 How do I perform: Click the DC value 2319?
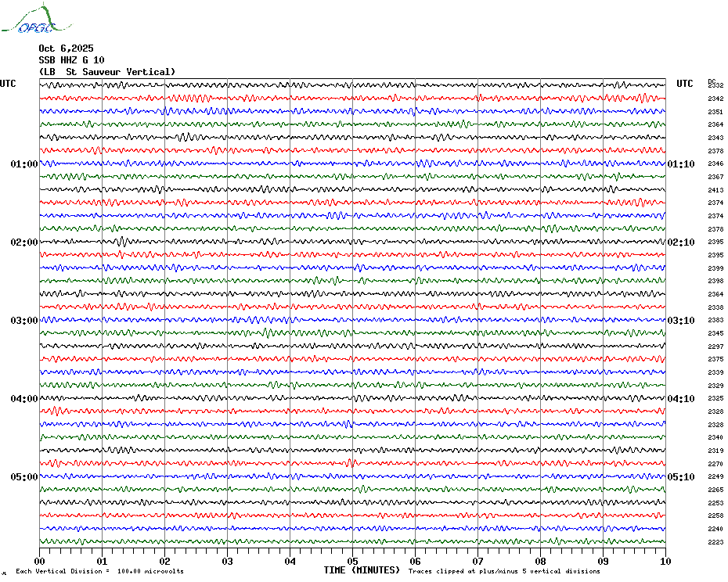[x=715, y=451]
